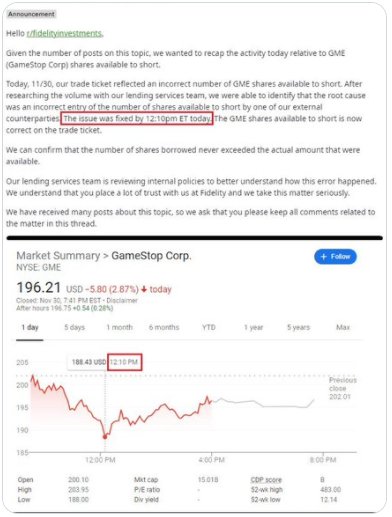
Task: Click the 188.43 USD price tooltip
Action: click(89, 362)
